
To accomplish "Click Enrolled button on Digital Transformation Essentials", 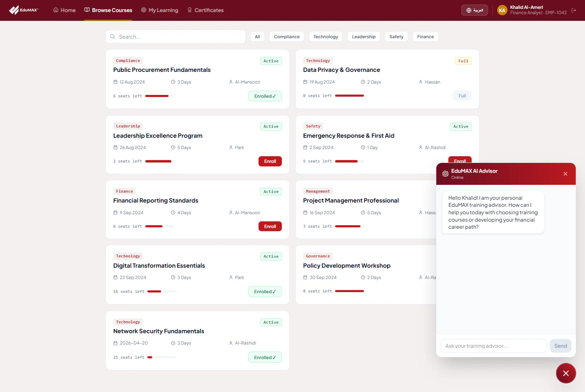I will coord(265,291).
